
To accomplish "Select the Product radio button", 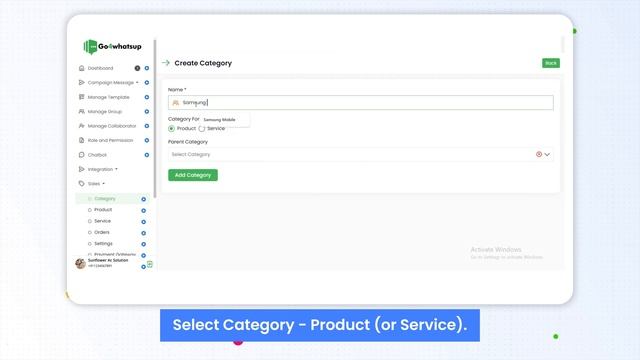I will [x=171, y=129].
